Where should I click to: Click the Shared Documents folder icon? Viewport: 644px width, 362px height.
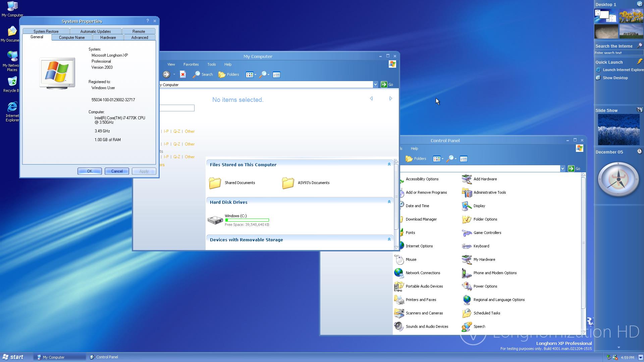[x=215, y=183]
